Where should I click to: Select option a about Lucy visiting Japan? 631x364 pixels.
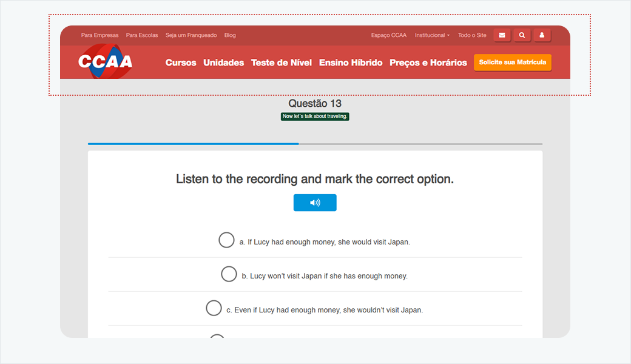(x=226, y=240)
